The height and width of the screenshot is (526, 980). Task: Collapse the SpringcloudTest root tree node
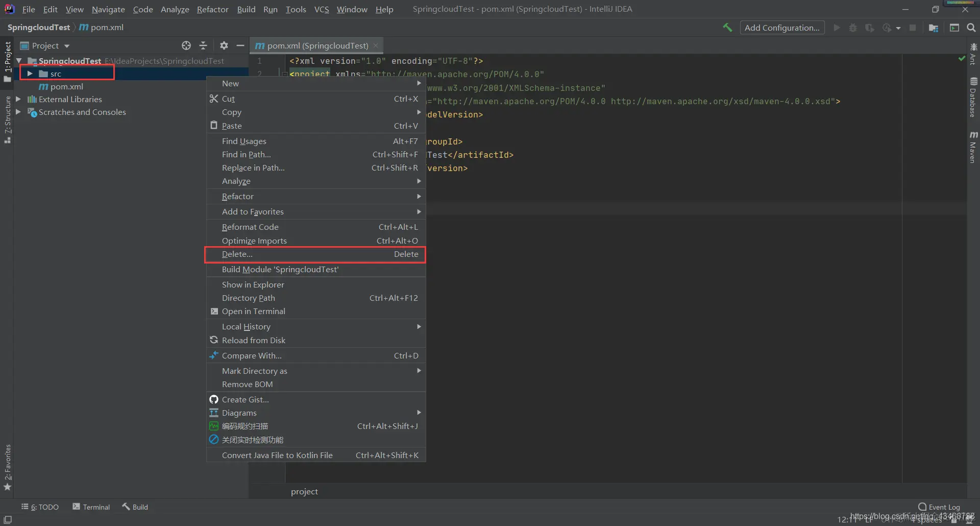(19, 61)
